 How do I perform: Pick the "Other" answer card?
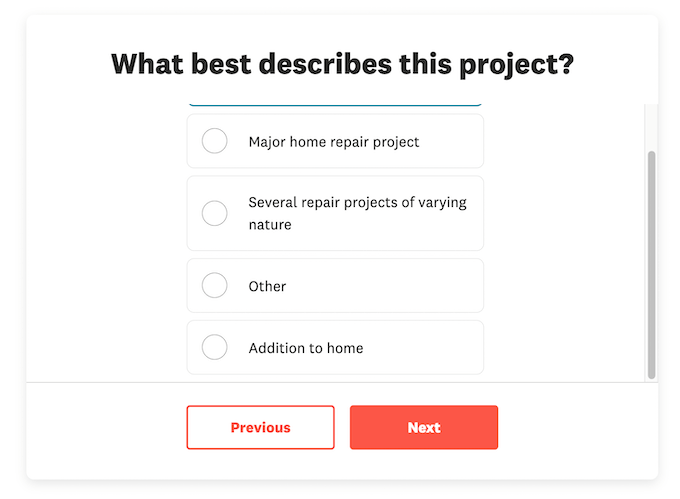pyautogui.click(x=400, y=286)
